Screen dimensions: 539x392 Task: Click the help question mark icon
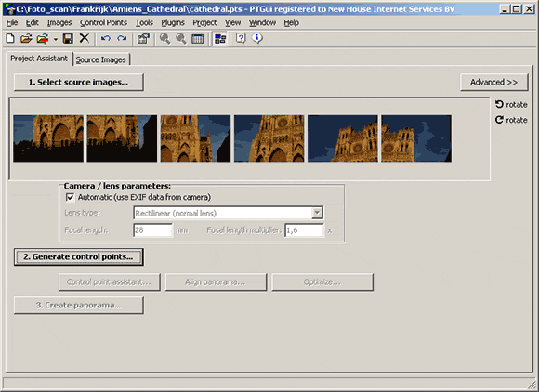coord(241,38)
